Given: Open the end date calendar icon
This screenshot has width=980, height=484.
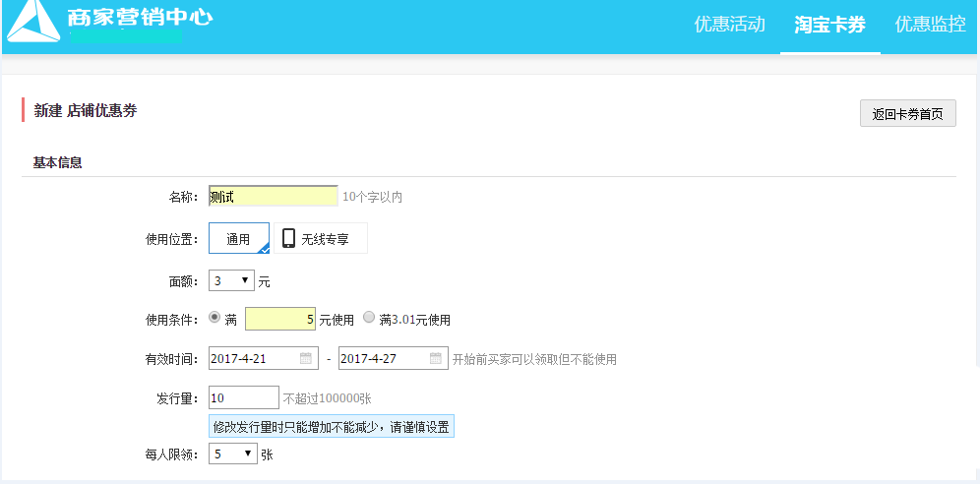Looking at the screenshot, I should [436, 358].
